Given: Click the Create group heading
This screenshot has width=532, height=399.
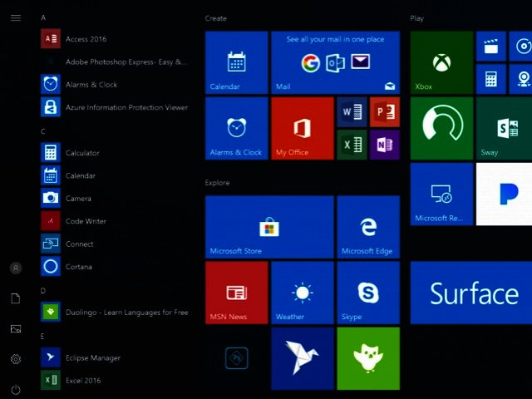Looking at the screenshot, I should click(x=215, y=18).
